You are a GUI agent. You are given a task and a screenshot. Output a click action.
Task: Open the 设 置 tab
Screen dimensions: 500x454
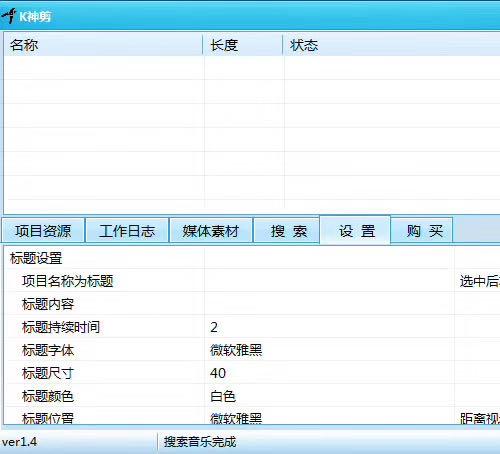(x=355, y=230)
